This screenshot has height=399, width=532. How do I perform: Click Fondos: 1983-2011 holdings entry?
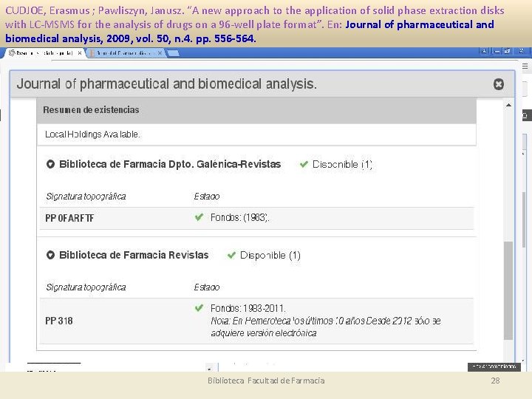click(248, 308)
